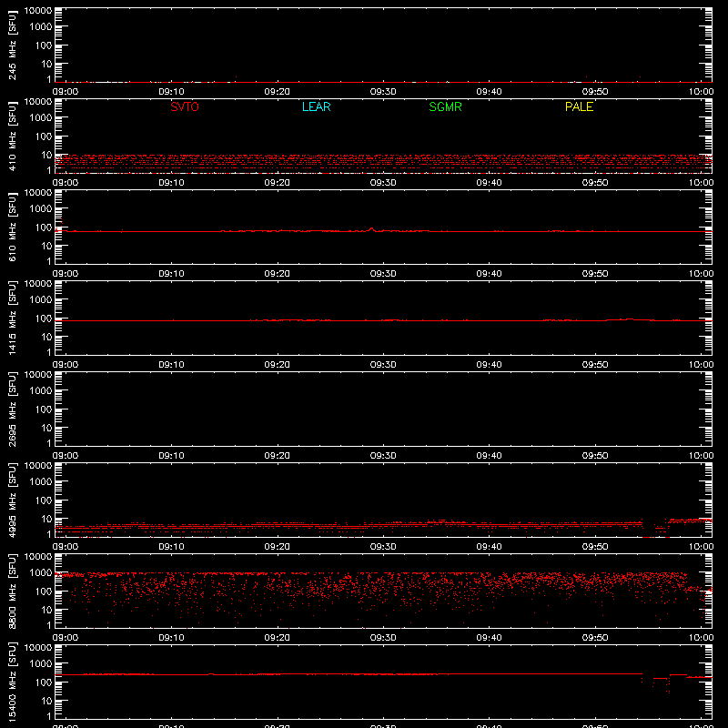Select the 15400 MHz [SFU] axis title
Viewport: 728px width, 728px height.
[12, 682]
